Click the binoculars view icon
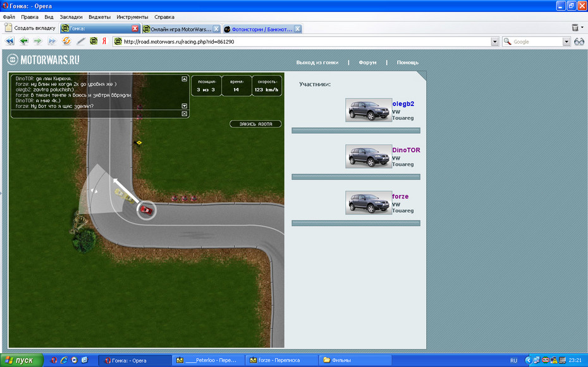This screenshot has height=367, width=588. [579, 42]
